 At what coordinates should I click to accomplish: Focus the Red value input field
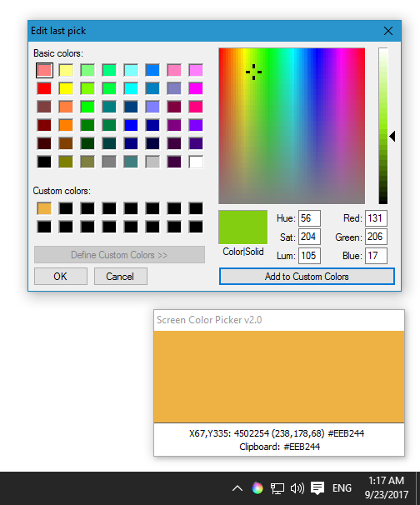coord(376,218)
